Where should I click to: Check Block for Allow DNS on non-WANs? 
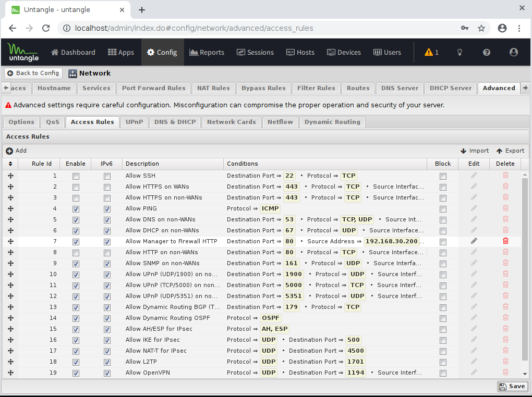443,220
